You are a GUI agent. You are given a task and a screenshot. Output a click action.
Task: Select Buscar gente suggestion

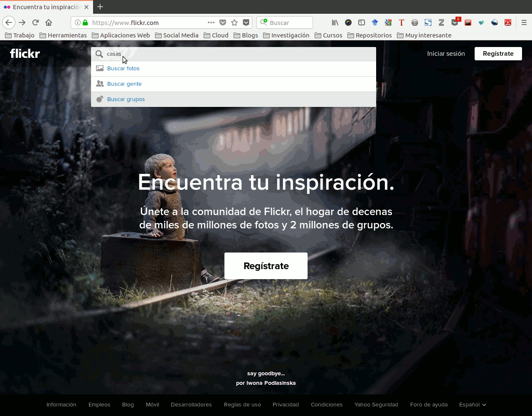(x=234, y=84)
